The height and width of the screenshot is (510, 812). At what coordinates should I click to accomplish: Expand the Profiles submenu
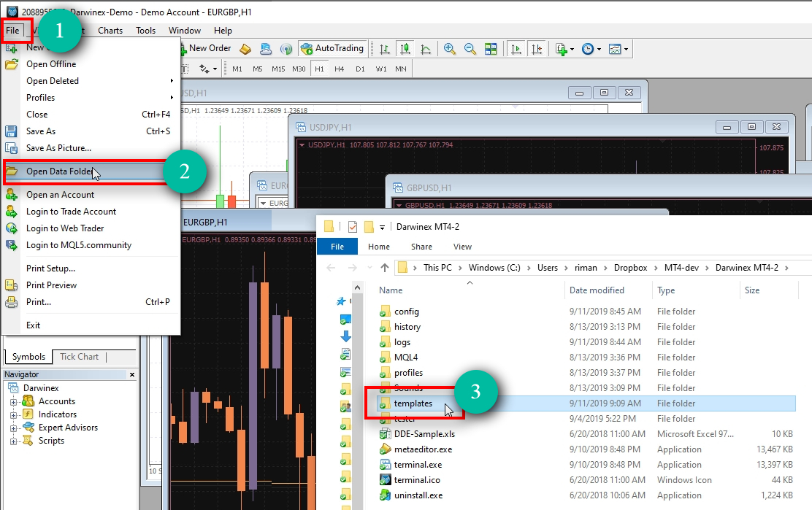(x=91, y=98)
